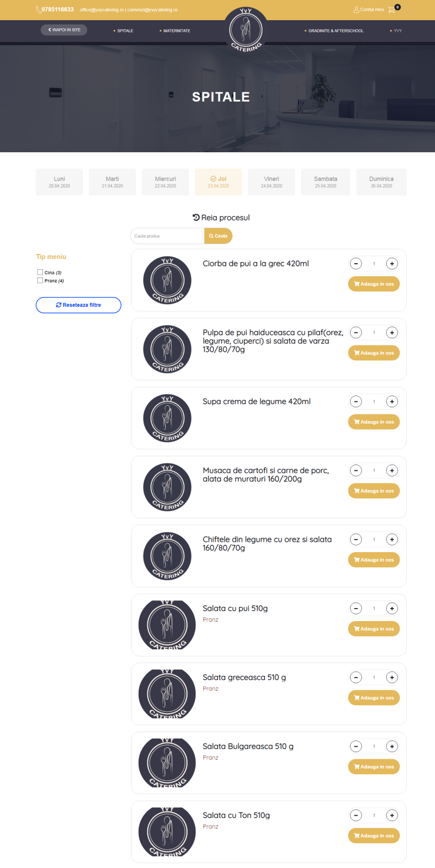Image resolution: width=435 pixels, height=868 pixels.
Task: Tick the Cina filter checkbox
Action: point(40,272)
